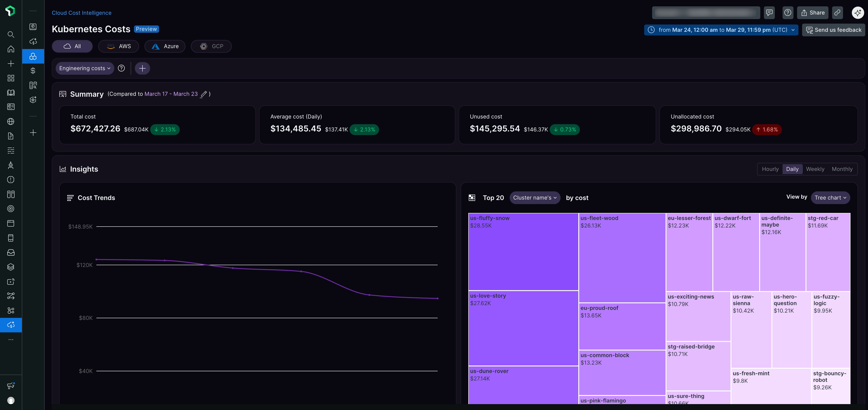Click the plus icon in the secondary sidebar

pos(33,133)
